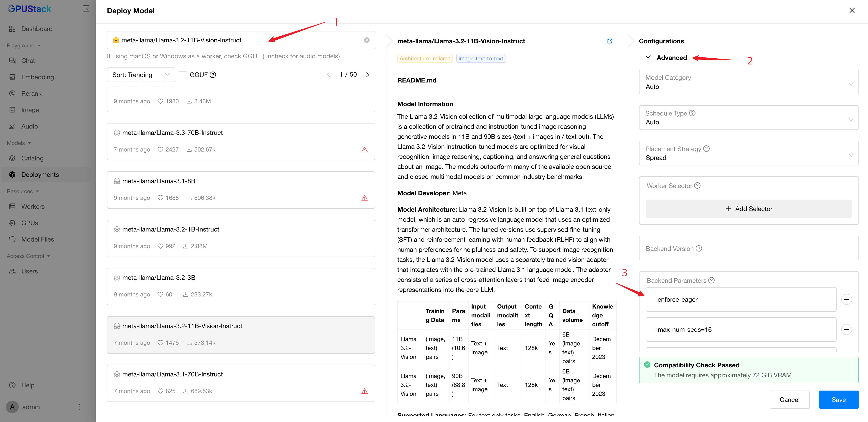
Task: Open model page via external link icon
Action: point(609,41)
